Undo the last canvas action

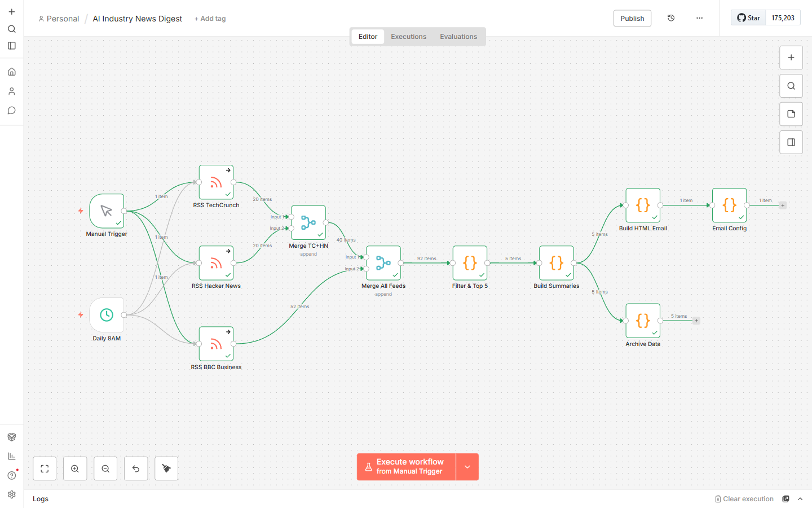(136, 468)
